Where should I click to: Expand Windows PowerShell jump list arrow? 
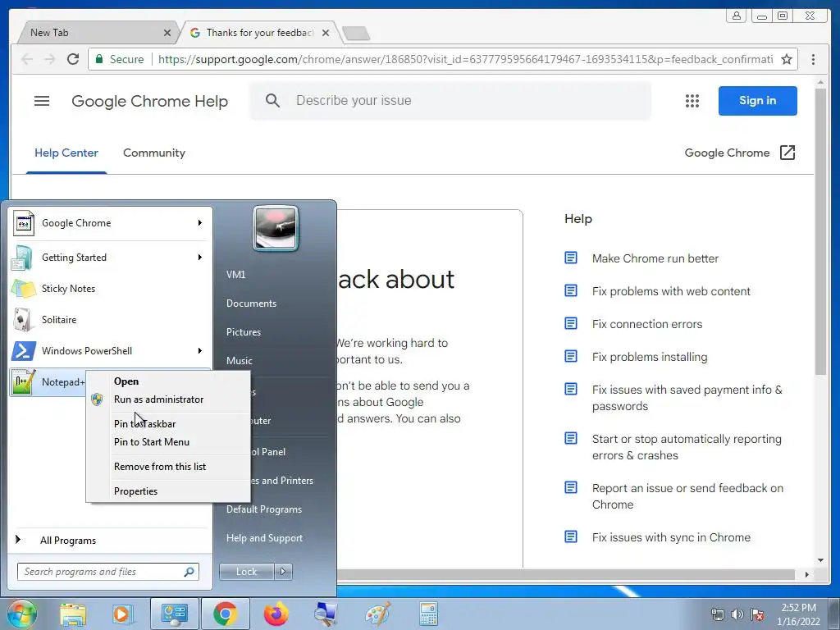tap(200, 351)
